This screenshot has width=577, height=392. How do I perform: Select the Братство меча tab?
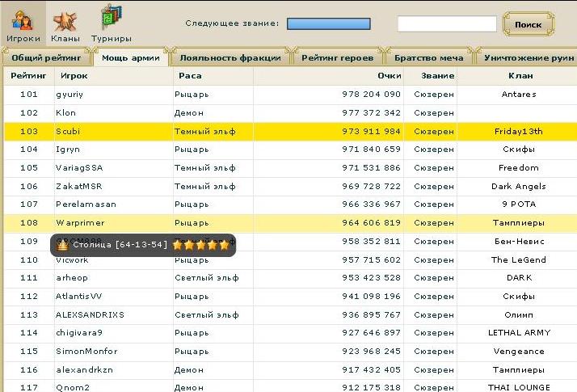tap(428, 58)
